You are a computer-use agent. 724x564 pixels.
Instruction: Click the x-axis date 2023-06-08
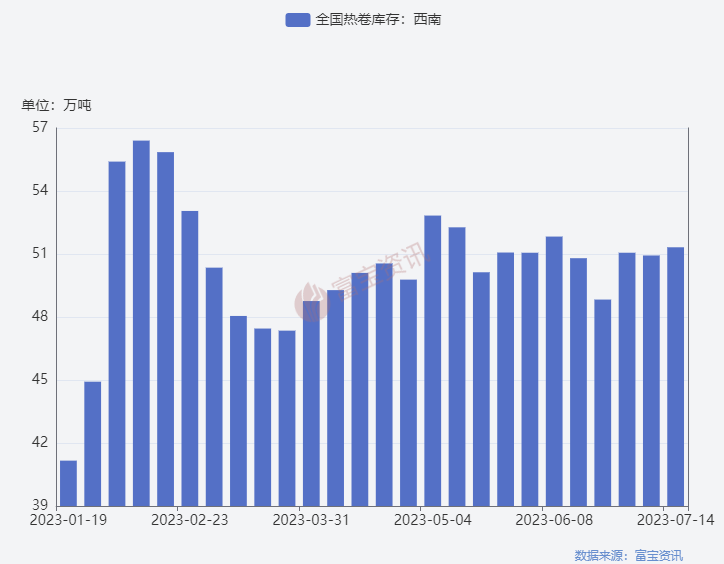554,520
